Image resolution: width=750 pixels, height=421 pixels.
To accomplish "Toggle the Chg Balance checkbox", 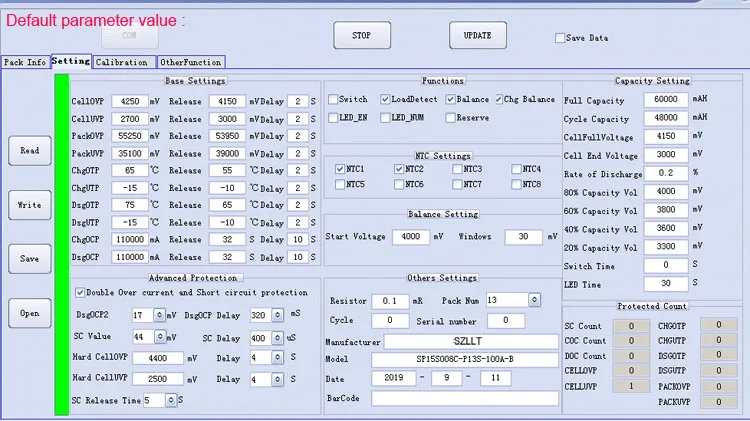I will 499,99.
